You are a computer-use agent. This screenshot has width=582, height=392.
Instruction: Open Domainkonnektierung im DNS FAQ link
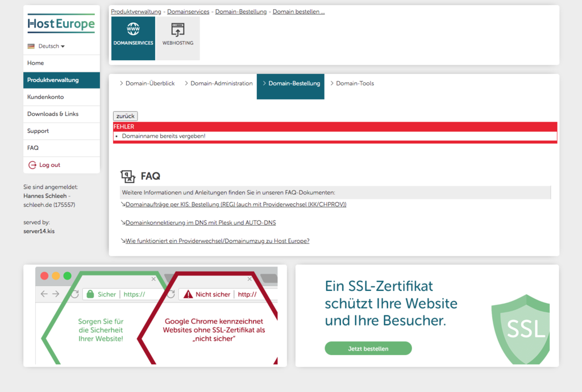click(201, 223)
